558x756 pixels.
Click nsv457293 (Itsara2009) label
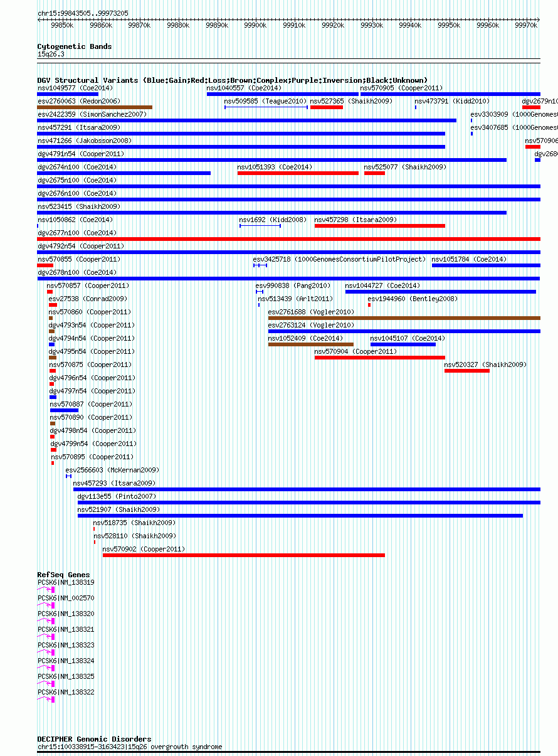(x=114, y=484)
